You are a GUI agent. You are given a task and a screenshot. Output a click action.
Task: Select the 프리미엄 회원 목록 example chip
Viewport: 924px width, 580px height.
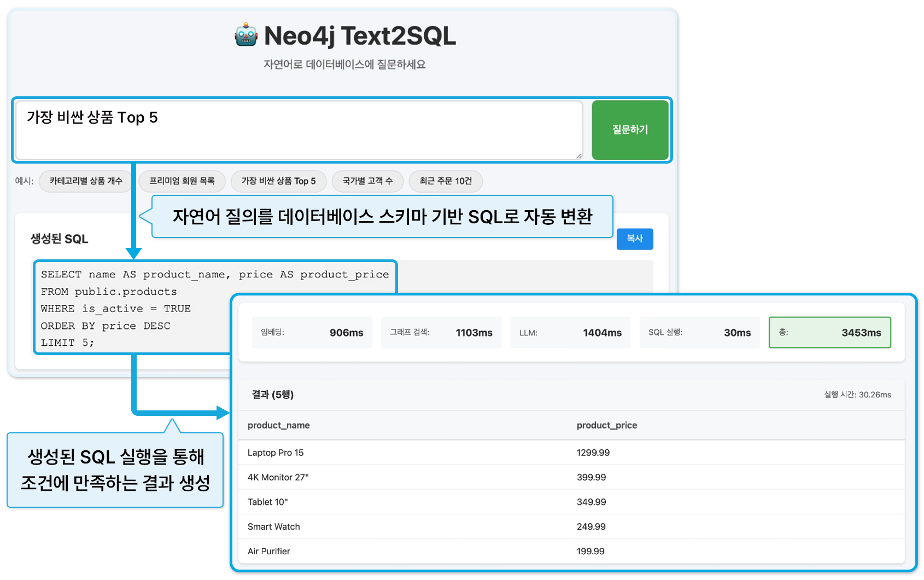point(182,181)
